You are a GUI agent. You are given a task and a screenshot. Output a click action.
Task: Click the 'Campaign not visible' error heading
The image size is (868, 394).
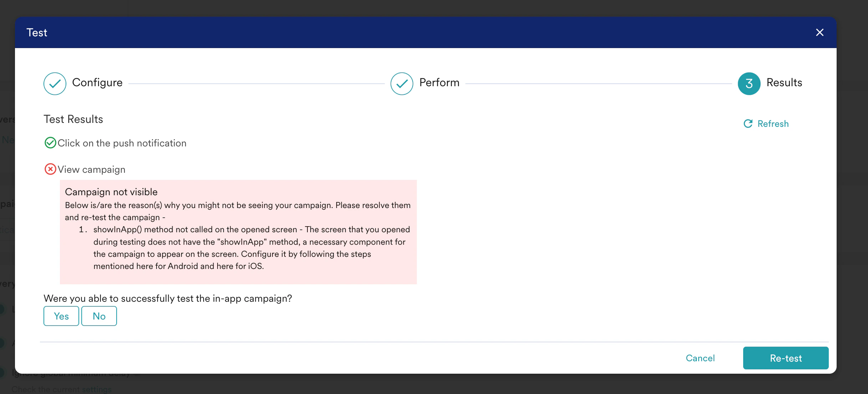[111, 192]
